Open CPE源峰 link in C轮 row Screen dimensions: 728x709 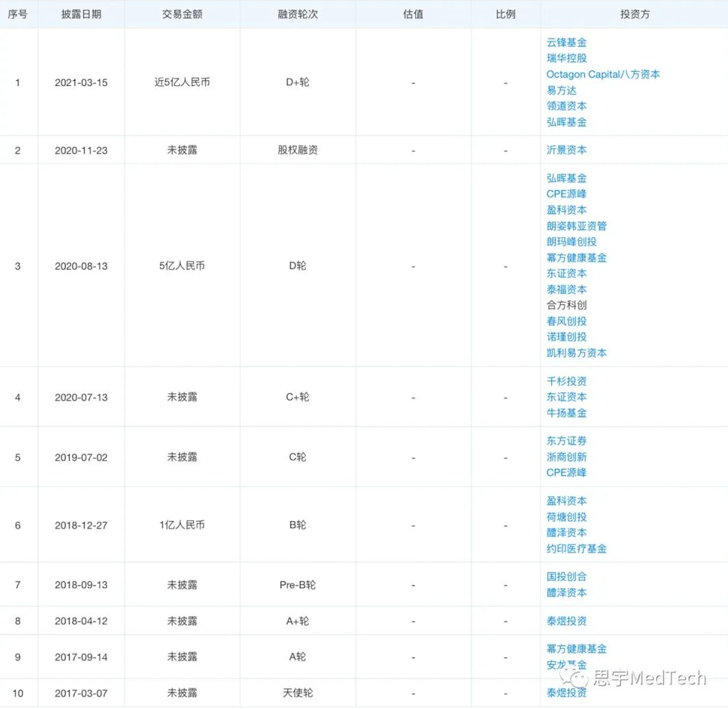tap(566, 472)
